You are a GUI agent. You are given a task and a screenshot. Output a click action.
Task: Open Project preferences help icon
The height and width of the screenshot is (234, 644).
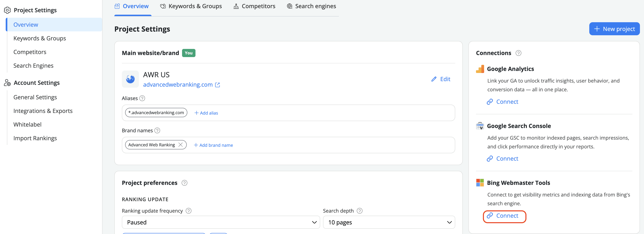[x=184, y=183]
